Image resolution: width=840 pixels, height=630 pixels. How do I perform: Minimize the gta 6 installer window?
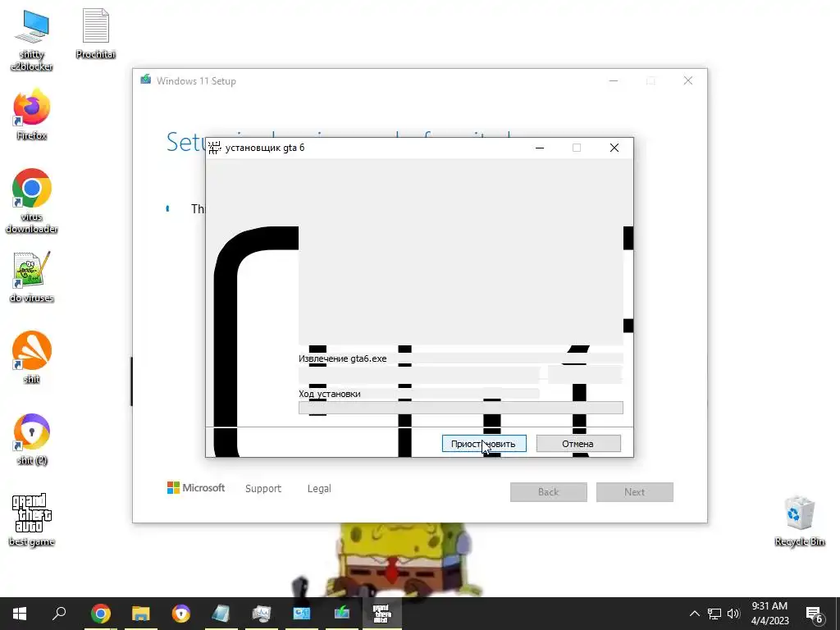[540, 148]
